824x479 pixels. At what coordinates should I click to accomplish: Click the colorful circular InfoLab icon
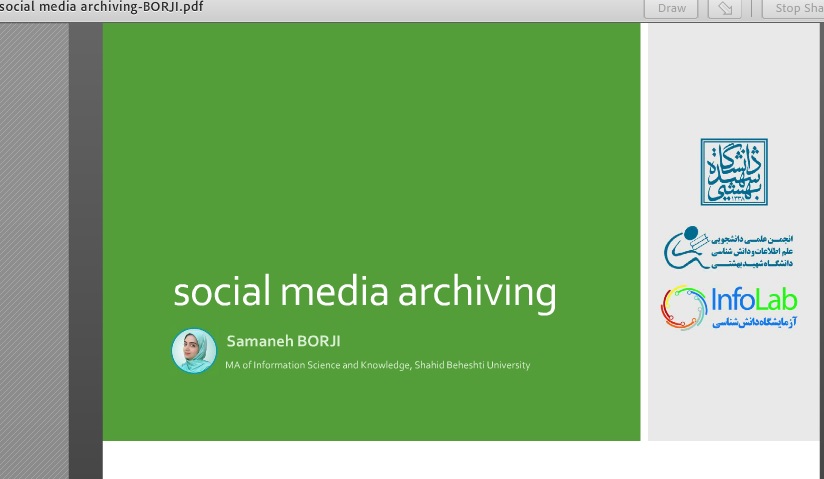click(683, 307)
